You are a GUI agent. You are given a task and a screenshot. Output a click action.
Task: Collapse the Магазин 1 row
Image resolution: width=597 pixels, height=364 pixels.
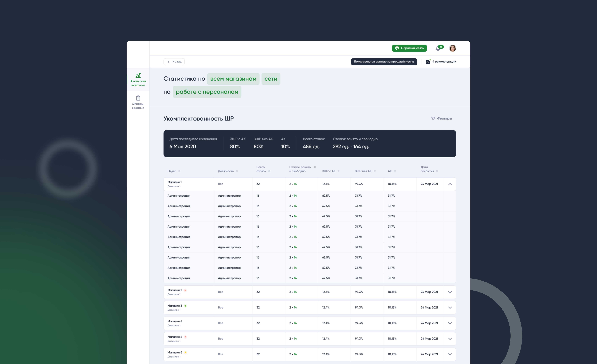coord(450,184)
